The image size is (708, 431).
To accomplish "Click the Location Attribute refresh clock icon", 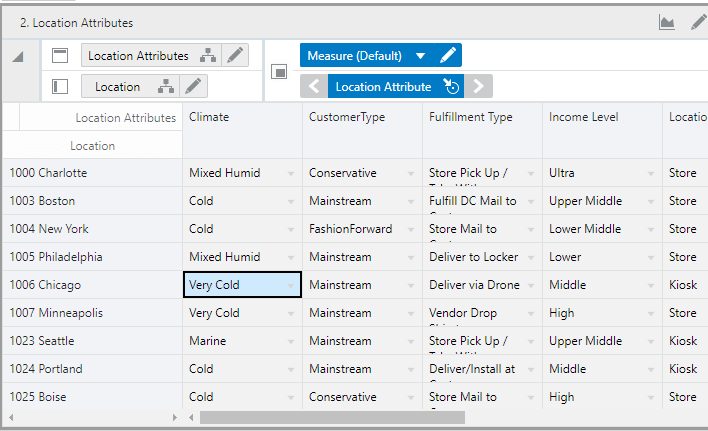I will click(451, 86).
